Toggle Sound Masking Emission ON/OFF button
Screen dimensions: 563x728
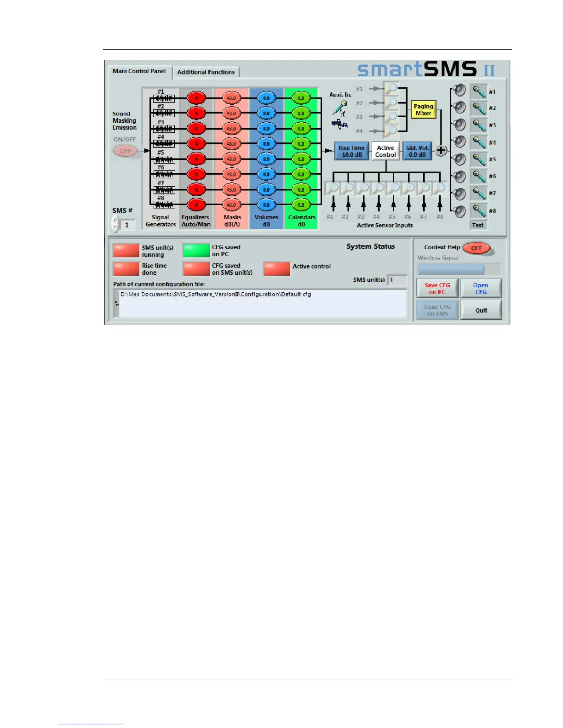(126, 151)
